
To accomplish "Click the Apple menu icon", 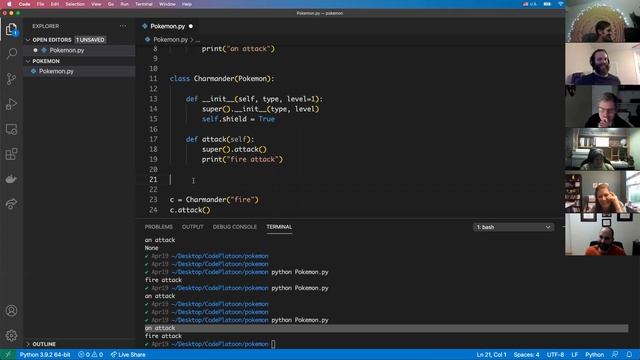I will point(9,4).
